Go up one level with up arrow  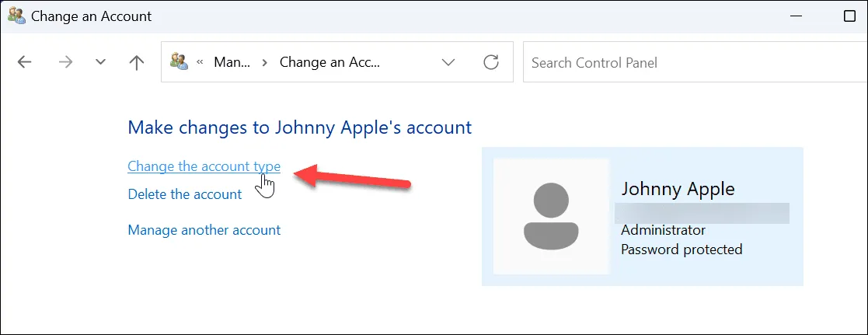pyautogui.click(x=136, y=62)
